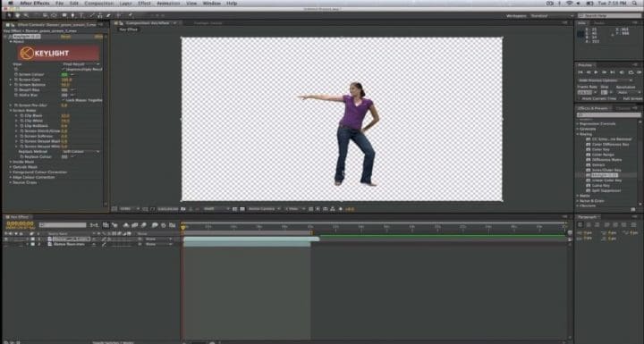
Task: Click the Keylight logo banner
Action: (58, 53)
